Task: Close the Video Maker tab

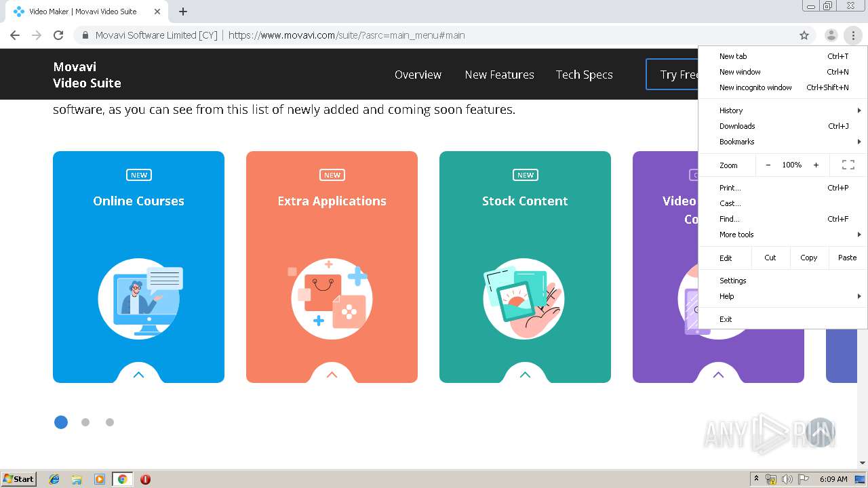Action: tap(157, 12)
